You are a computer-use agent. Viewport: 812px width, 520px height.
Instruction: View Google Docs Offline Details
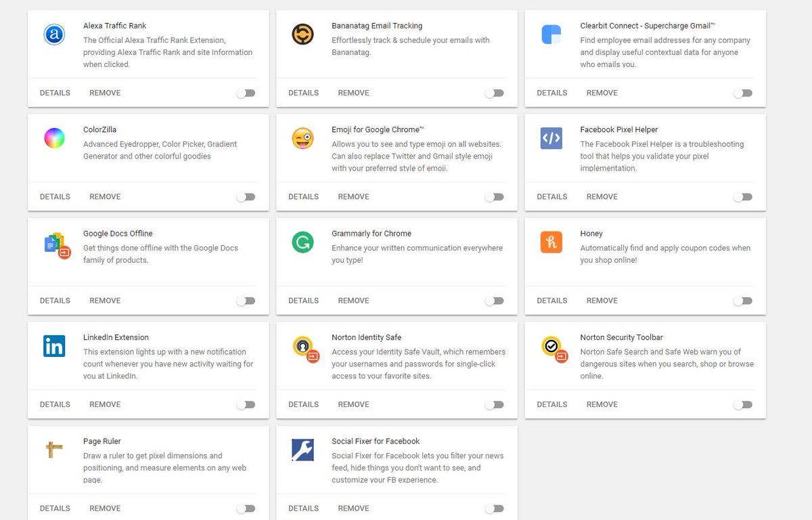[55, 300]
